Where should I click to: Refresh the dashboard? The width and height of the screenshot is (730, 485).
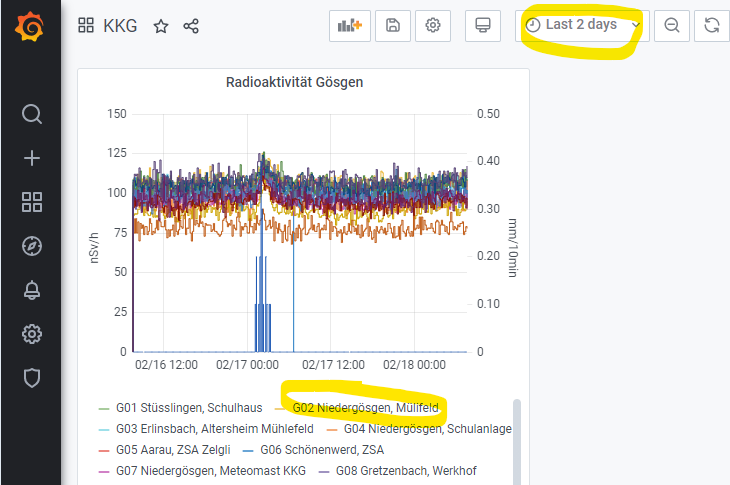pos(712,26)
